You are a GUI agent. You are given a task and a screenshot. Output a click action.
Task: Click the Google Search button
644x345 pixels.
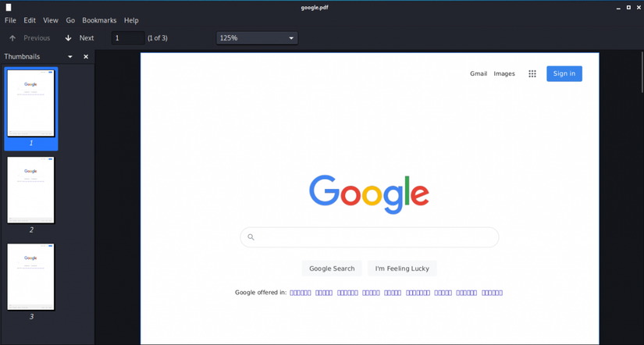pyautogui.click(x=332, y=269)
